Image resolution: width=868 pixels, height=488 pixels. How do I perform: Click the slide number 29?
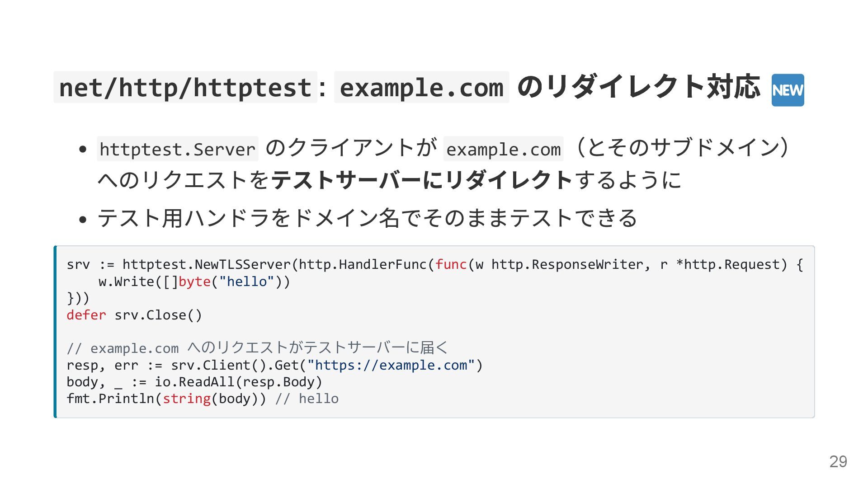click(838, 461)
